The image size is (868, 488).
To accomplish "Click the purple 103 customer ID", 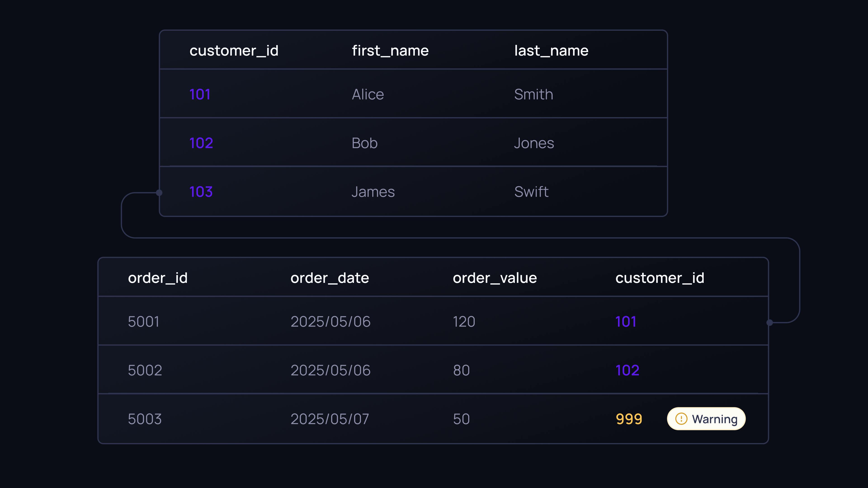I will 201,192.
